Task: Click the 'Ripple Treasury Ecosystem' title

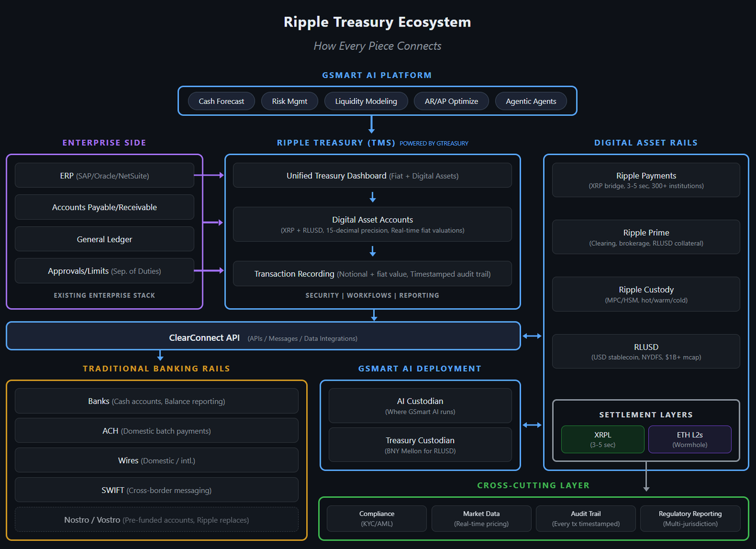Action: tap(377, 22)
